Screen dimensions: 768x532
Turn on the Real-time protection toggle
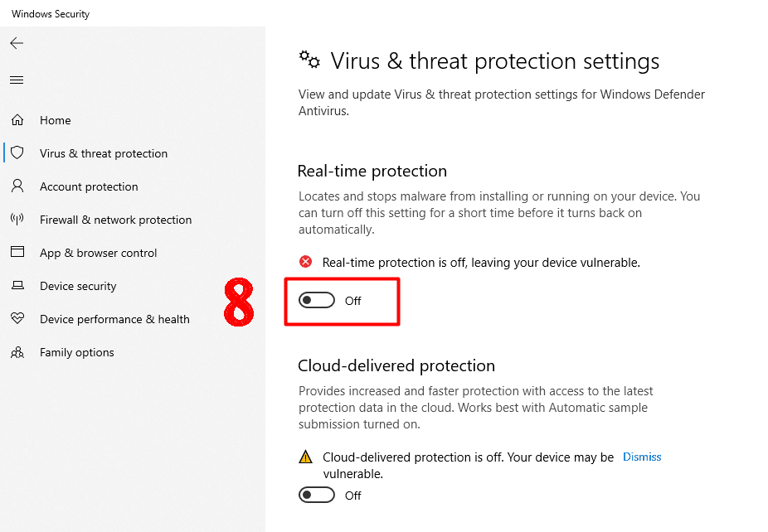pos(317,300)
